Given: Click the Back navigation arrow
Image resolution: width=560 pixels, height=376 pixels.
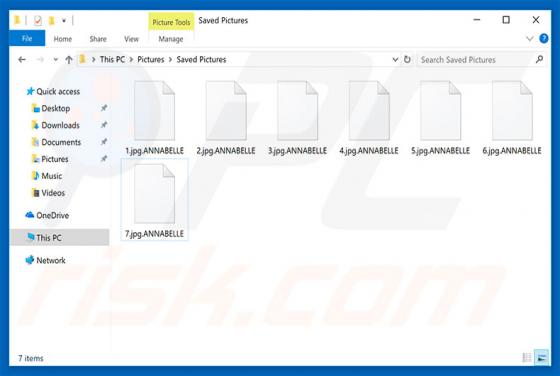Looking at the screenshot, I should click(22, 60).
